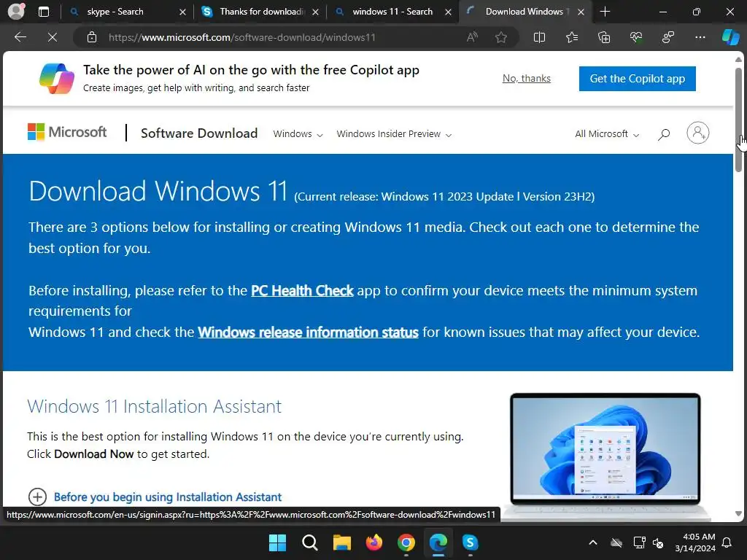The width and height of the screenshot is (747, 560).
Task: Click the address bar URL
Action: (x=241, y=37)
